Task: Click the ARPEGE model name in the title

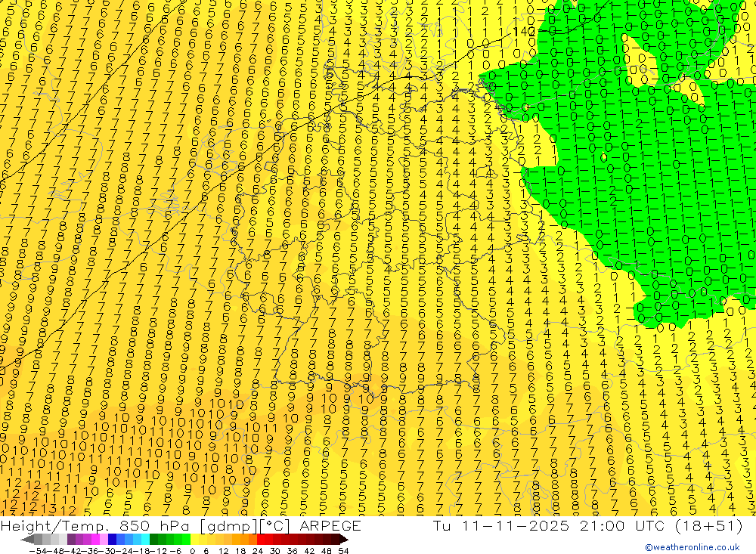Action: tap(330, 525)
